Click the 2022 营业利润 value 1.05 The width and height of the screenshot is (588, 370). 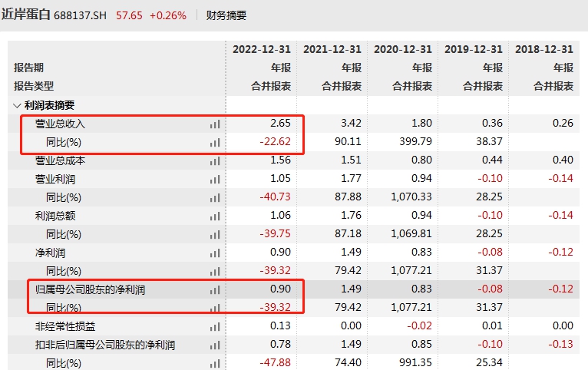pos(280,178)
